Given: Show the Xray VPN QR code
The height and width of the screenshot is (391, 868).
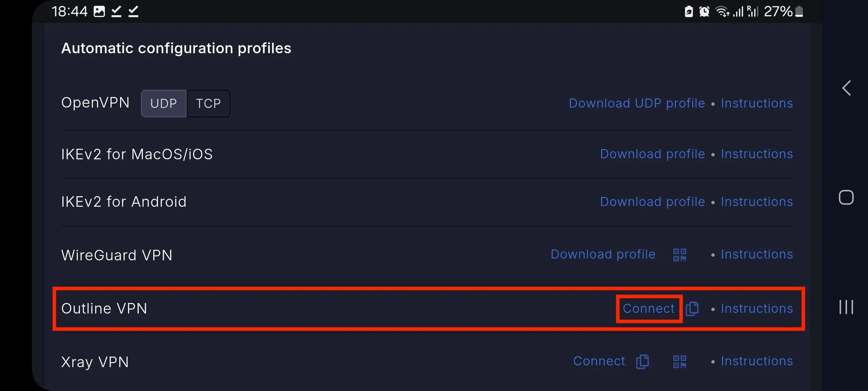Looking at the screenshot, I should (680, 362).
